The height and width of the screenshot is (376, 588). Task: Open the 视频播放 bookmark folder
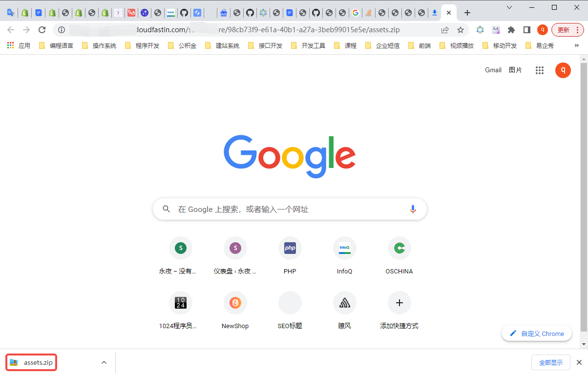click(x=457, y=45)
